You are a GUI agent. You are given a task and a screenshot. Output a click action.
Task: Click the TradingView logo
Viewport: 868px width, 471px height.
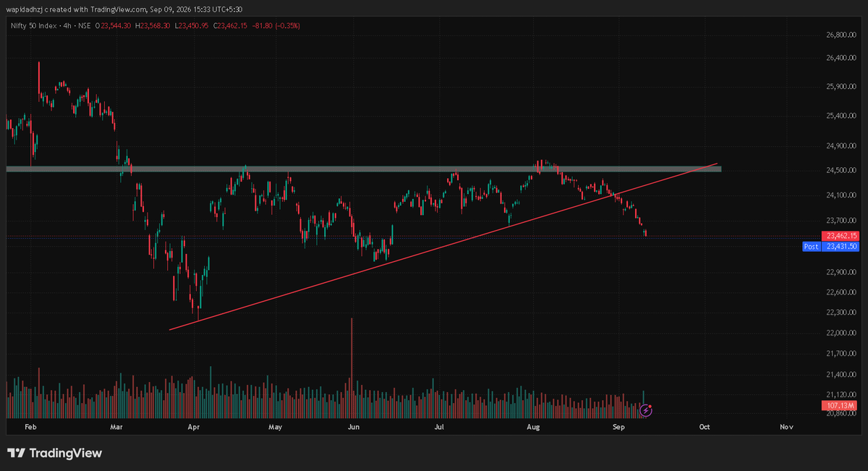click(x=55, y=453)
